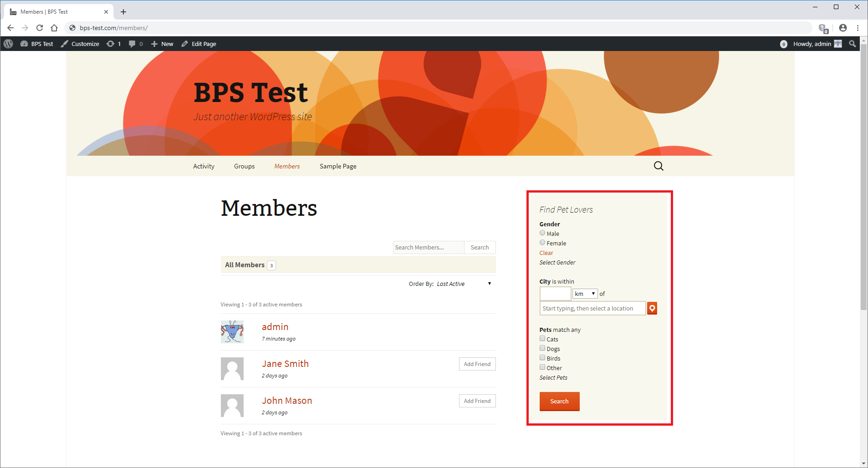
Task: Click the location pin button in Find Pet Lovers
Action: (x=652, y=308)
